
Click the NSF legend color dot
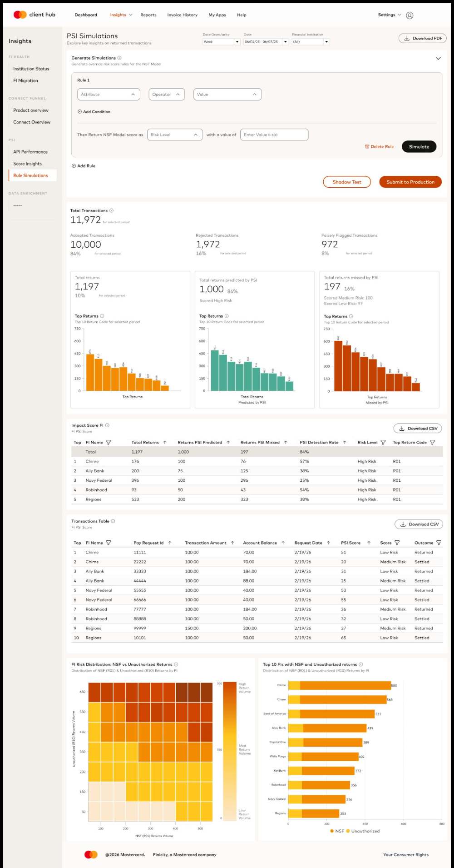tap(332, 831)
